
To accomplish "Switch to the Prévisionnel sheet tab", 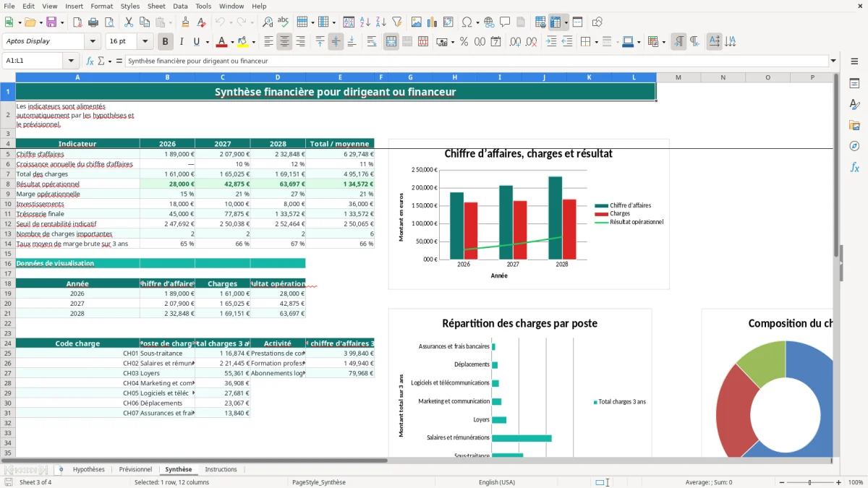I will pos(135,469).
